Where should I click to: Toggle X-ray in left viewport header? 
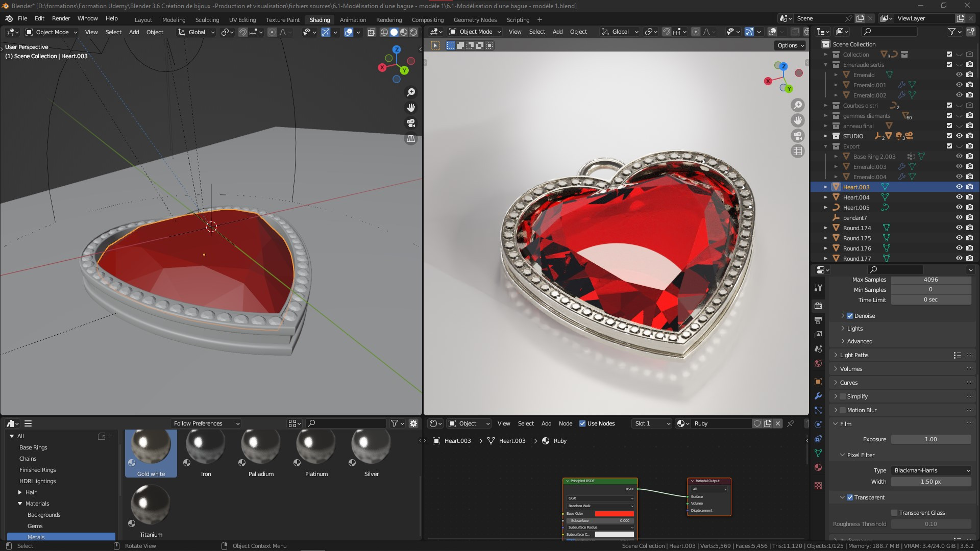pos(372,32)
